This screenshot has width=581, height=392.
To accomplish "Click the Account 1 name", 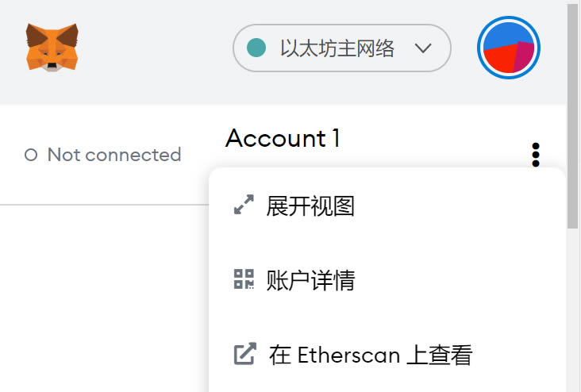I will pyautogui.click(x=283, y=138).
